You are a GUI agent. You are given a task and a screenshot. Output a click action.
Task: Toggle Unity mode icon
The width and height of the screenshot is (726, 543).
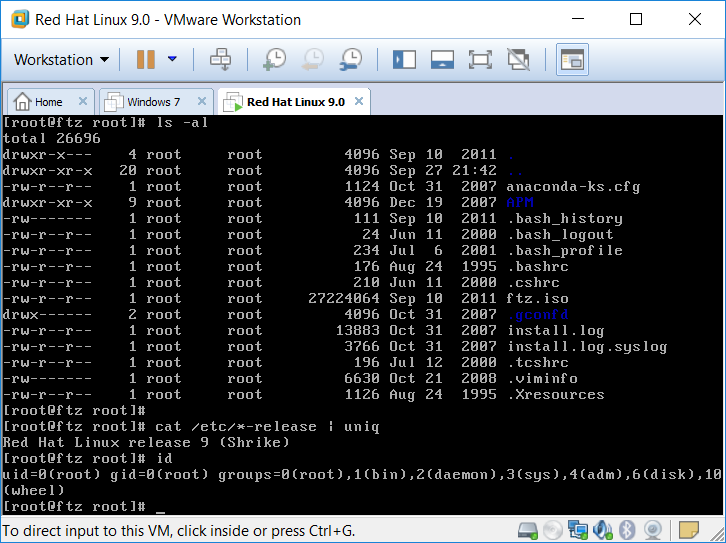coord(518,60)
